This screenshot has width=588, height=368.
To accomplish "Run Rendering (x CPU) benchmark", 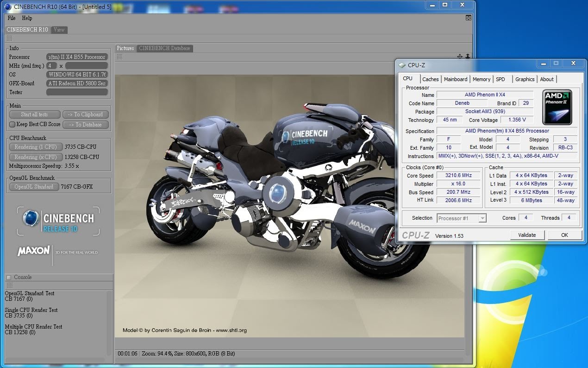I will [36, 157].
